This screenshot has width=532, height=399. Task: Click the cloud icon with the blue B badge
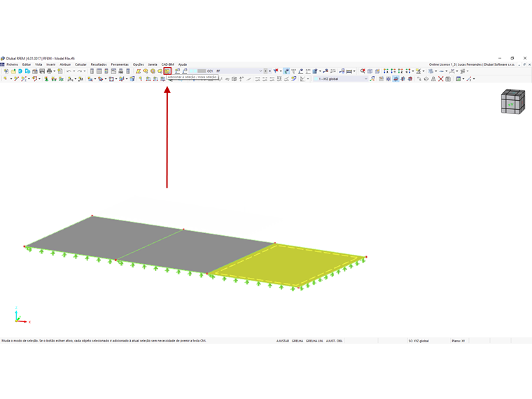click(x=27, y=71)
